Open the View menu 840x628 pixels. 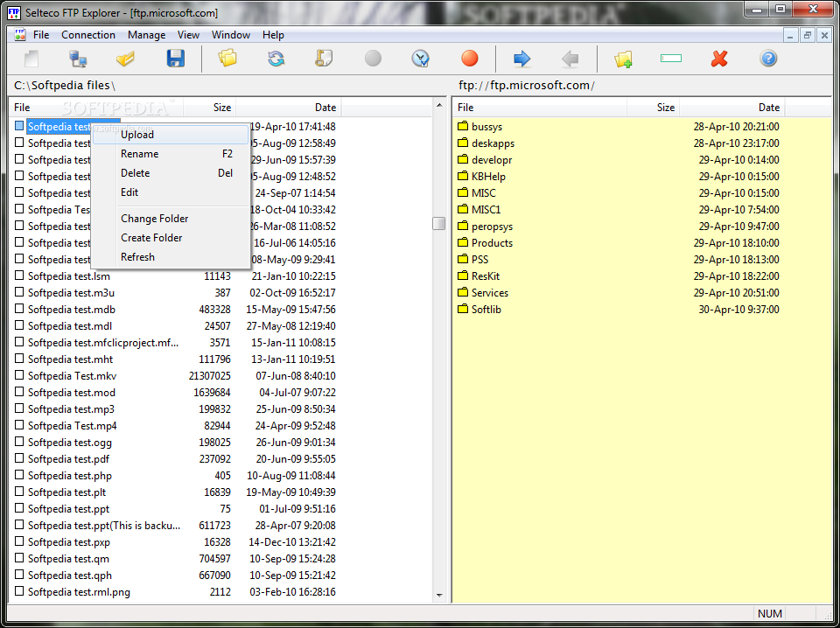point(189,35)
